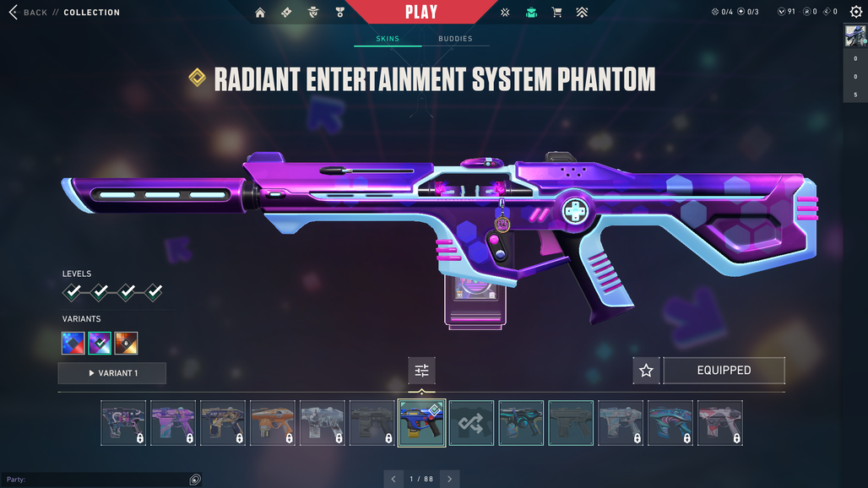
Task: Go to next skins page arrow
Action: 449,480
